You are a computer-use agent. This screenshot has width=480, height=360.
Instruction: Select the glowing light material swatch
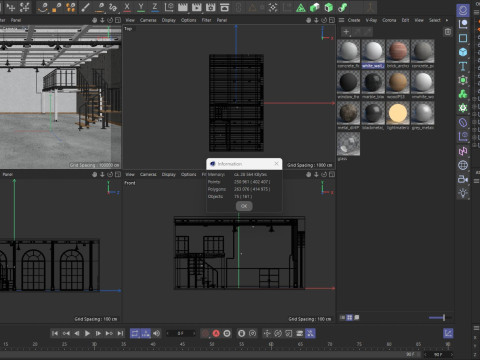(398, 113)
